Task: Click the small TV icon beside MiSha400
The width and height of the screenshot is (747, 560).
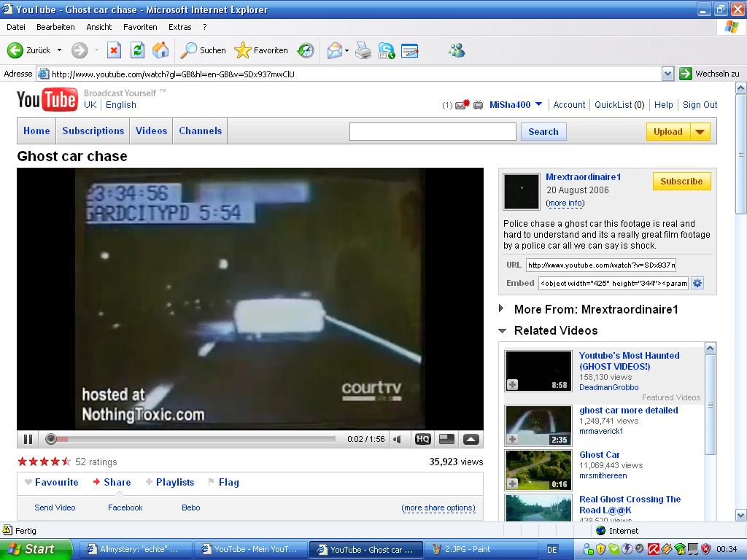Action: pos(479,105)
